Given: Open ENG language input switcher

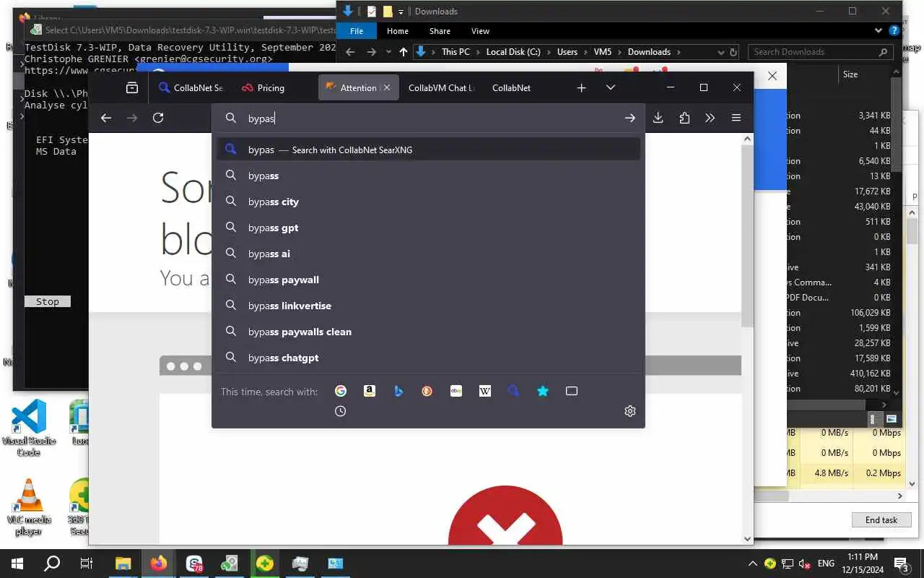Looking at the screenshot, I should coord(826,564).
